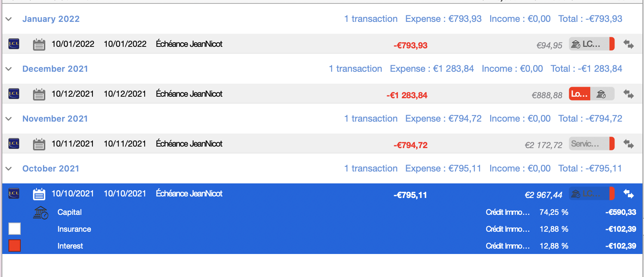
Task: Click the November 2021 header label
Action: [x=55, y=119]
